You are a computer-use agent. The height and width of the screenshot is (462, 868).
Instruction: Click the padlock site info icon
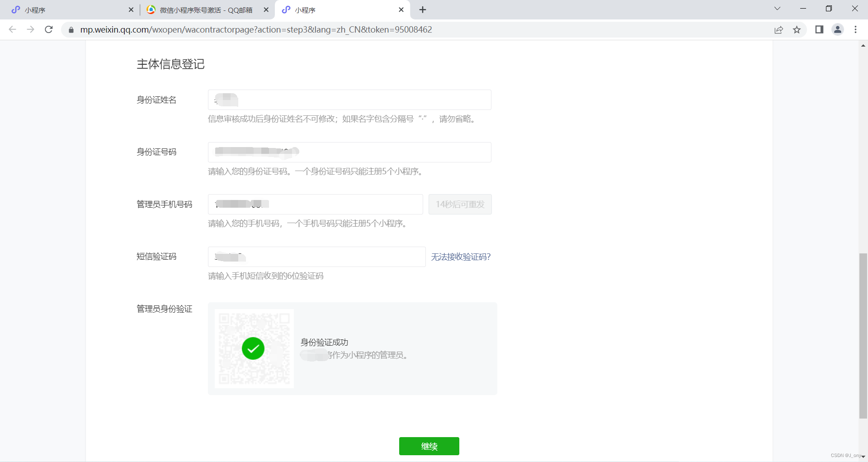click(71, 30)
